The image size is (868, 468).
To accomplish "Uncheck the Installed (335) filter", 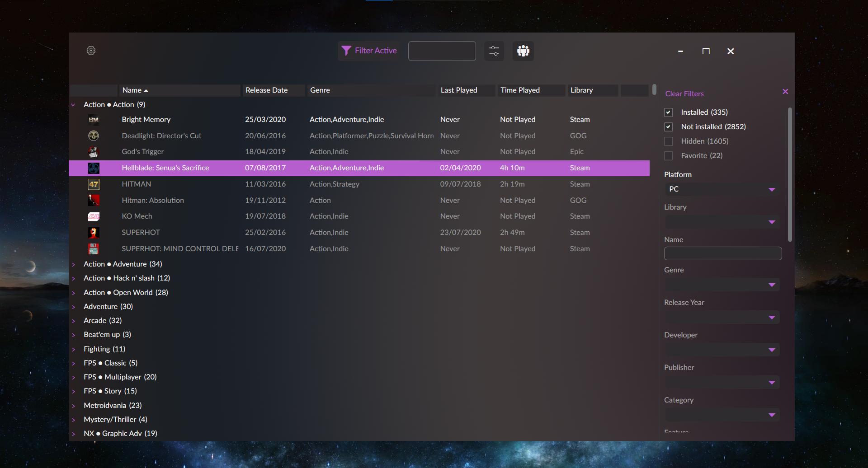I will 668,112.
